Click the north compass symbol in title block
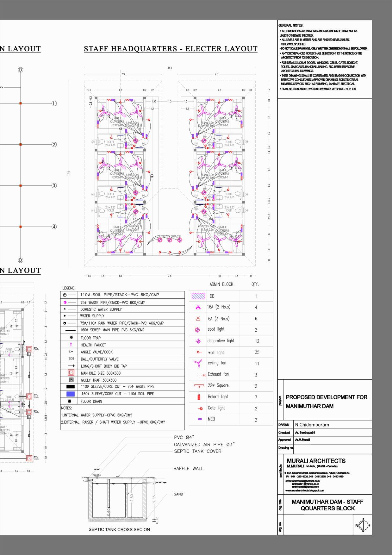Screen dimensions: 392x555 (363, 525)
